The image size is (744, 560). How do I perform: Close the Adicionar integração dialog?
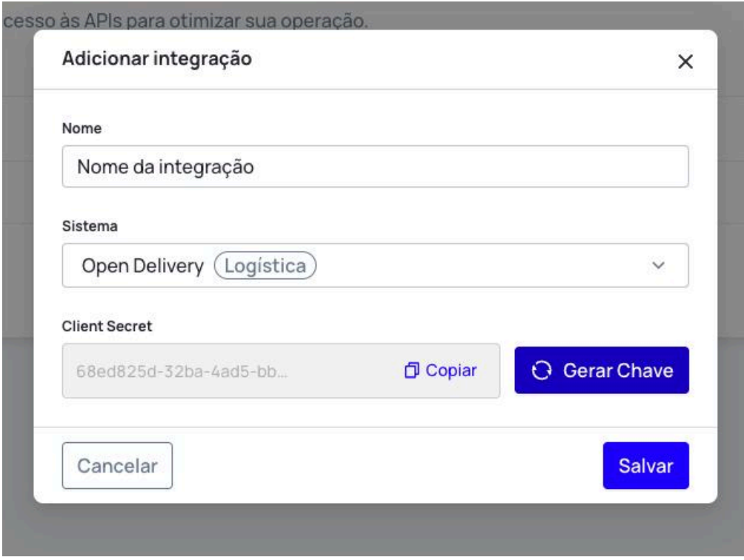point(685,62)
